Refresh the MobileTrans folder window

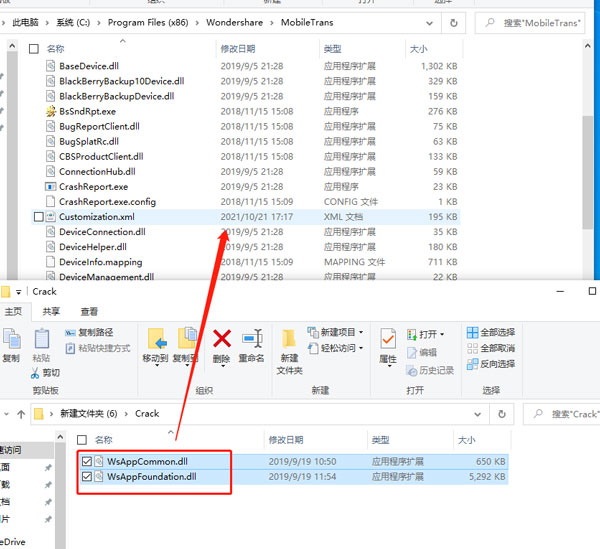[453, 23]
